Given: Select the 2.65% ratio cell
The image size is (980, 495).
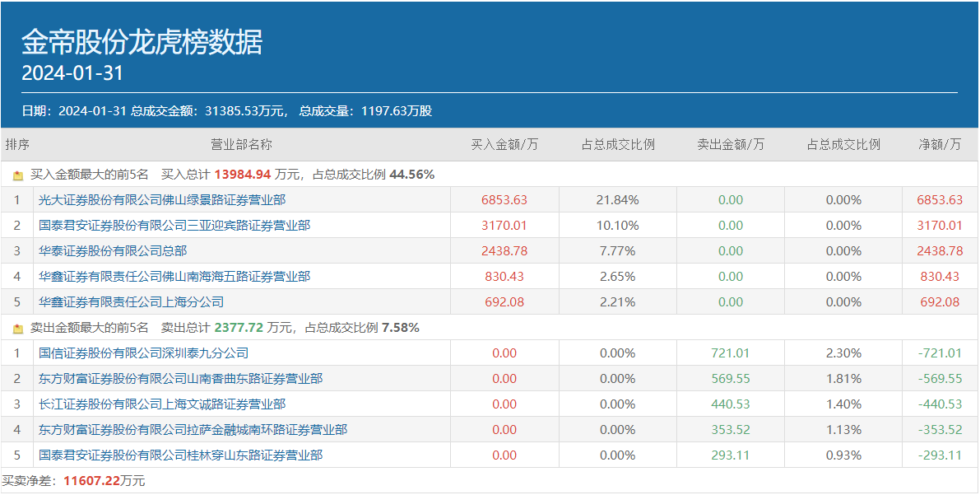Looking at the screenshot, I should pyautogui.click(x=617, y=276).
